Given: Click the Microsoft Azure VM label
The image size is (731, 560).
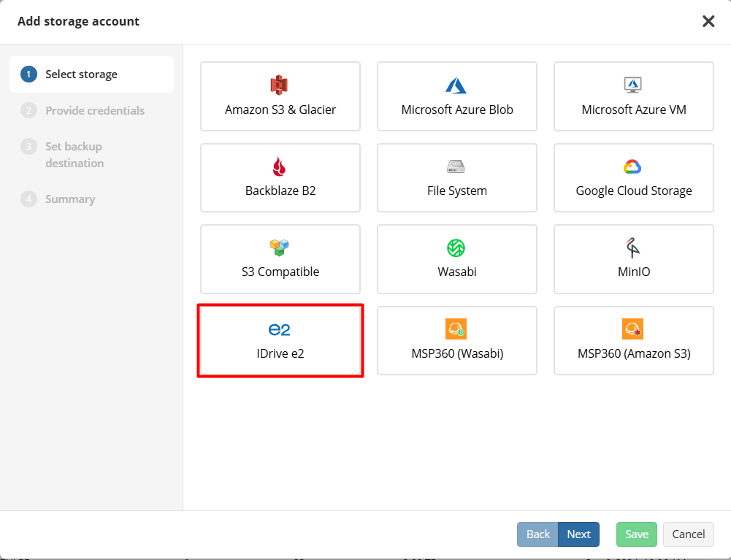Looking at the screenshot, I should point(634,110).
